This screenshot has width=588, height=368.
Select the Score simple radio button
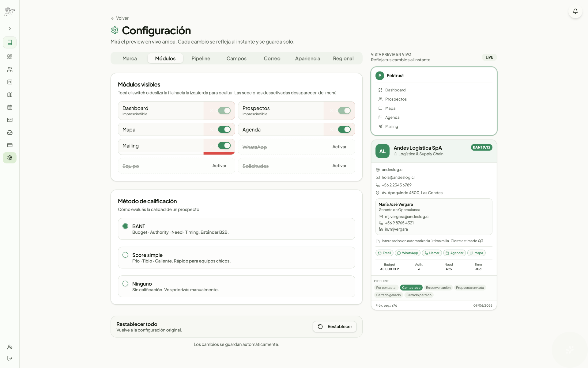pos(125,255)
